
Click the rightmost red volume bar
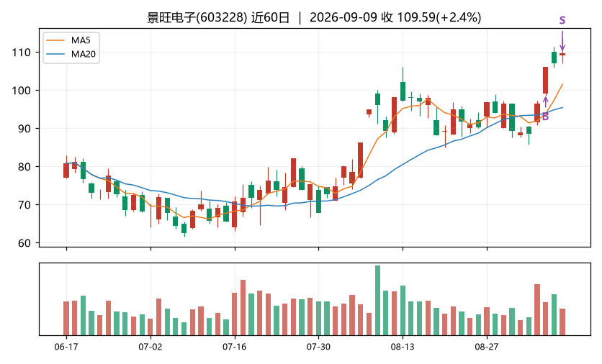562,322
